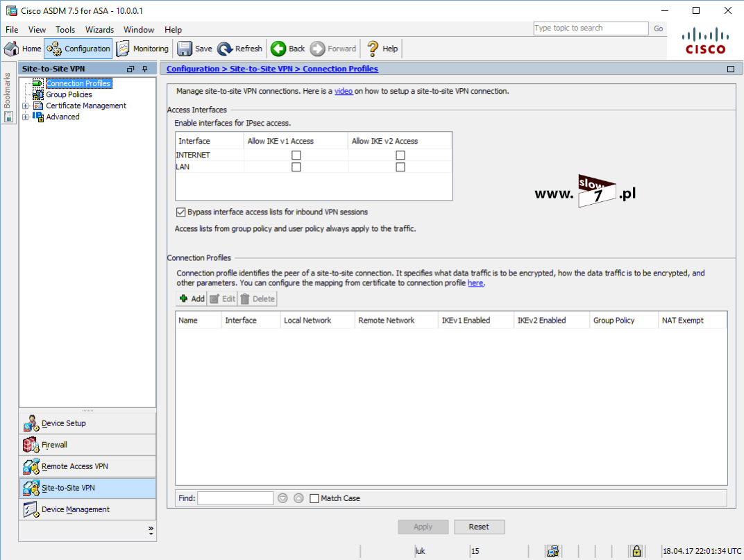Select Connection Profiles tree node
The height and width of the screenshot is (560, 744).
pyautogui.click(x=78, y=83)
